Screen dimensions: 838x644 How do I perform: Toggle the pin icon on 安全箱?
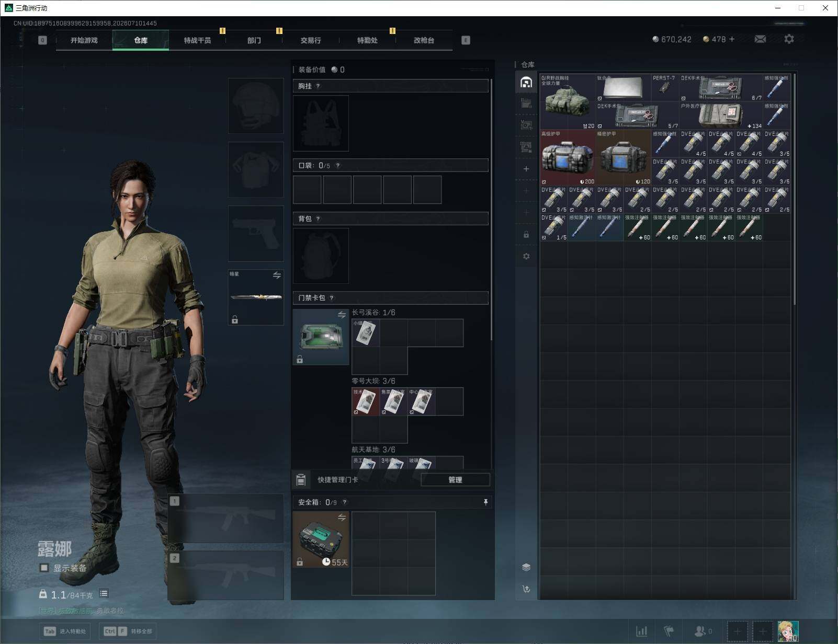(x=485, y=502)
